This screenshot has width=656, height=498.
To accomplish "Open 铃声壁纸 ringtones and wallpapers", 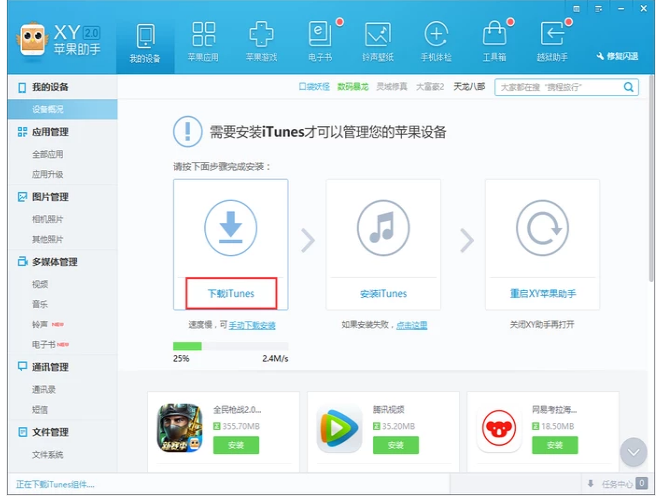I will pos(377,41).
